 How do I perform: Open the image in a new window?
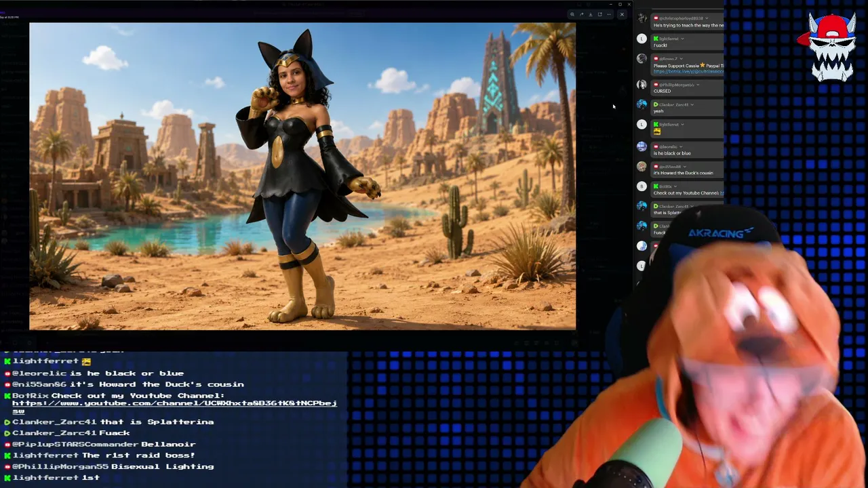pyautogui.click(x=599, y=14)
